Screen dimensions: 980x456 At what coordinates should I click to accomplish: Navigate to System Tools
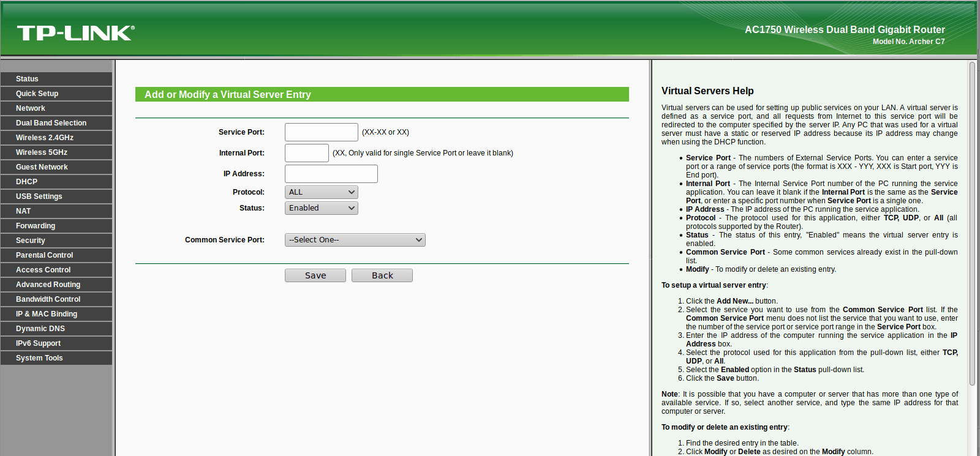[56, 358]
